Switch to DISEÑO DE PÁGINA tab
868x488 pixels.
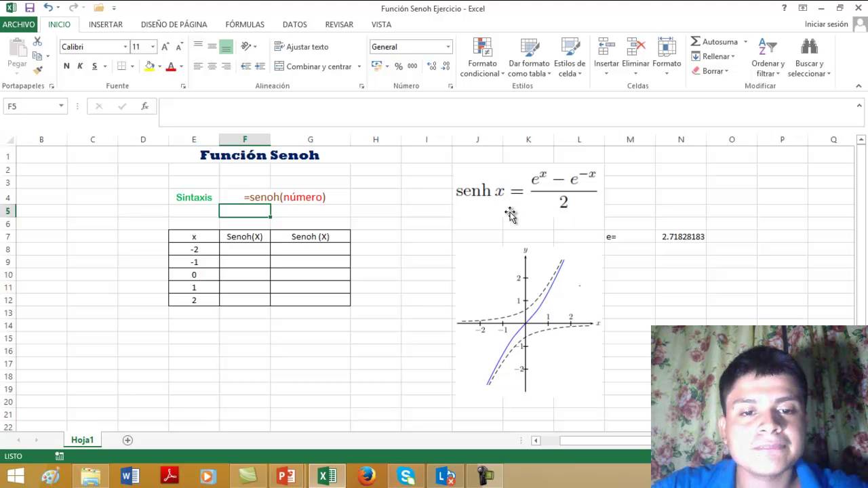coord(174,24)
